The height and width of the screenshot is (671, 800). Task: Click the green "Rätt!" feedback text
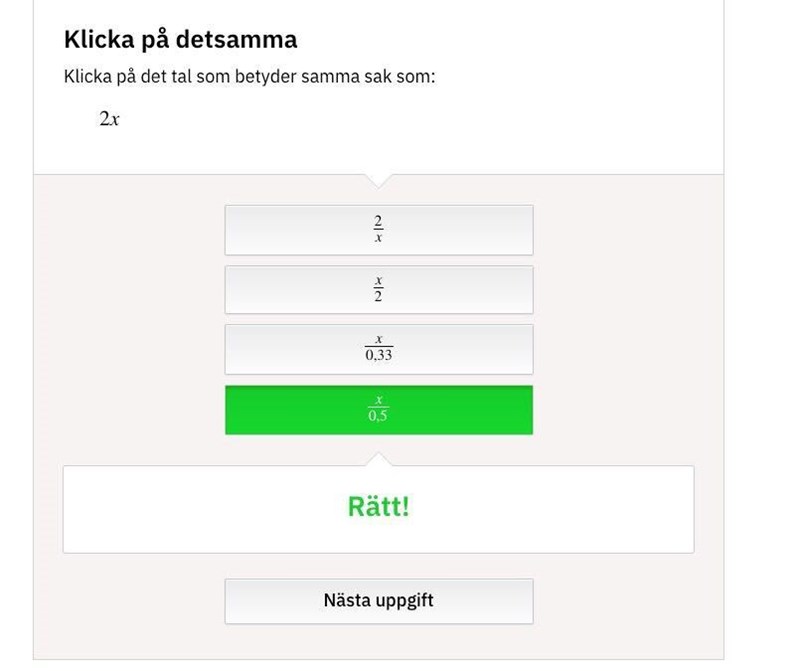tap(378, 506)
